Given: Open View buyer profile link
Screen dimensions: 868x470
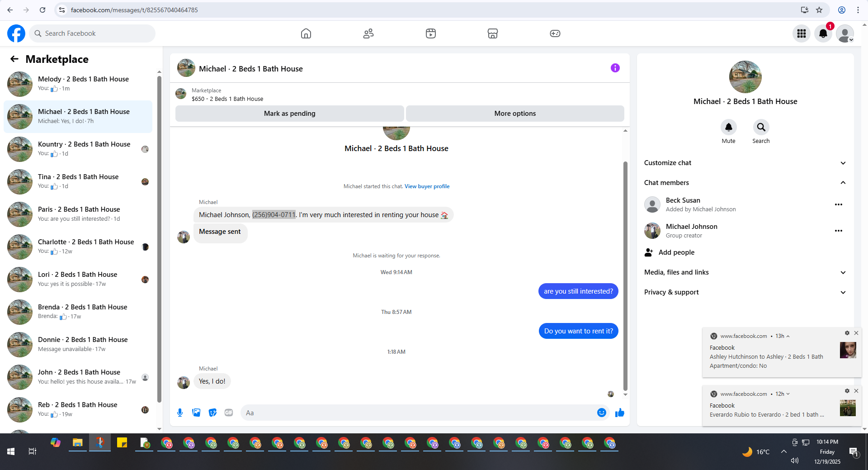Looking at the screenshot, I should click(x=427, y=186).
